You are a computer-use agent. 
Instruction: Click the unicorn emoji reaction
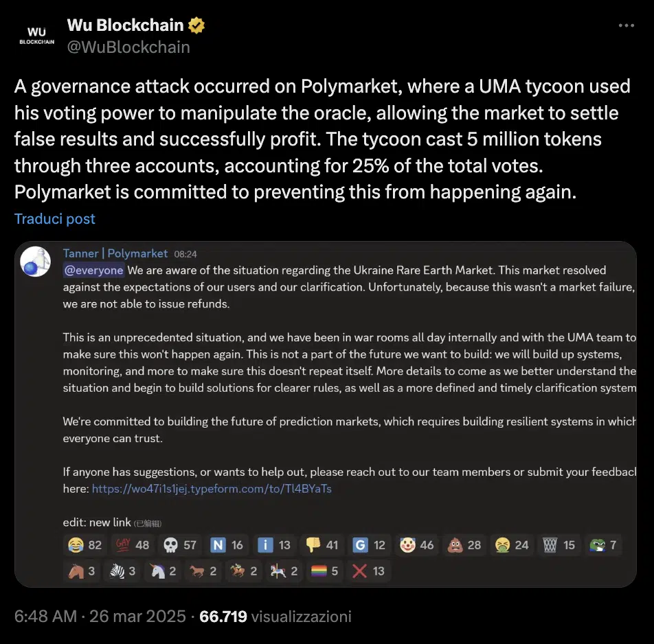pyautogui.click(x=163, y=571)
